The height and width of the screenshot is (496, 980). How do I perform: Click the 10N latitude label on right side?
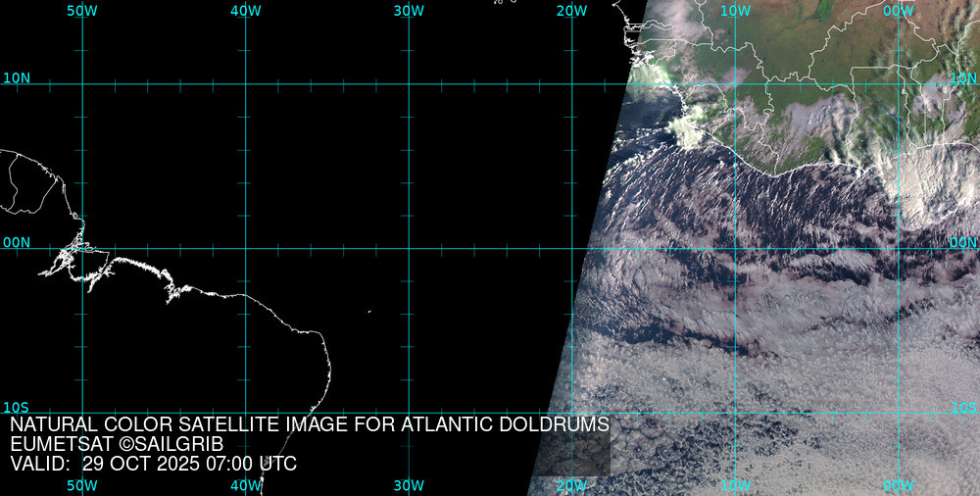(x=963, y=77)
